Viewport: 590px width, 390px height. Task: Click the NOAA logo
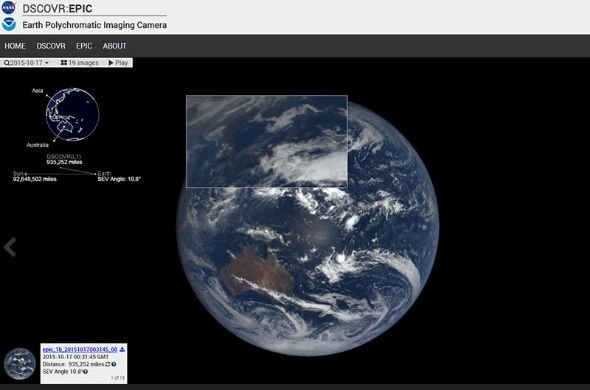pyautogui.click(x=9, y=24)
